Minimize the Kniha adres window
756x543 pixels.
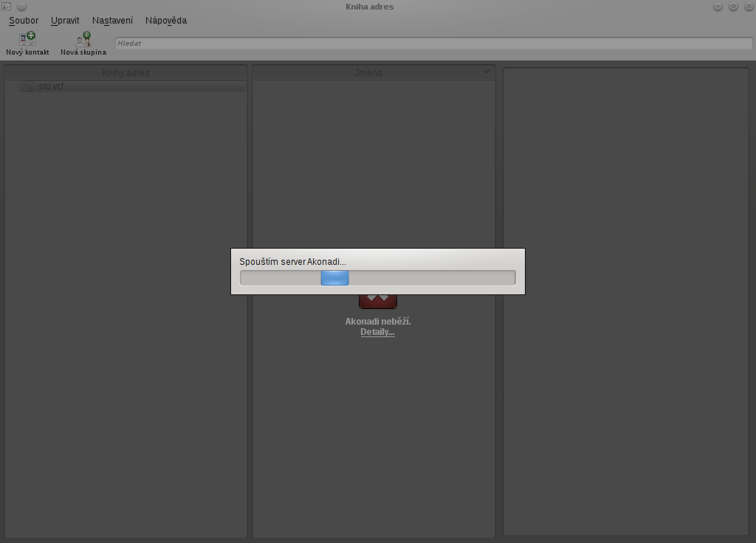click(718, 6)
